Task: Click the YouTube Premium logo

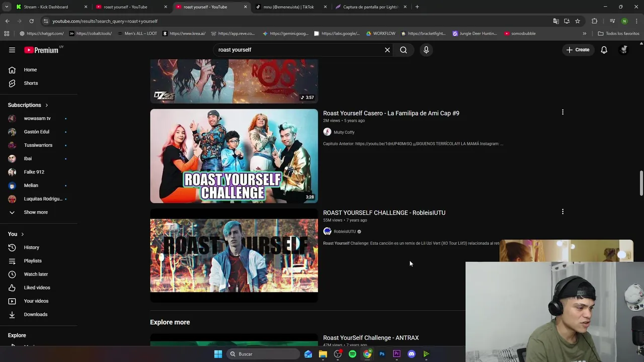Action: pos(41,50)
